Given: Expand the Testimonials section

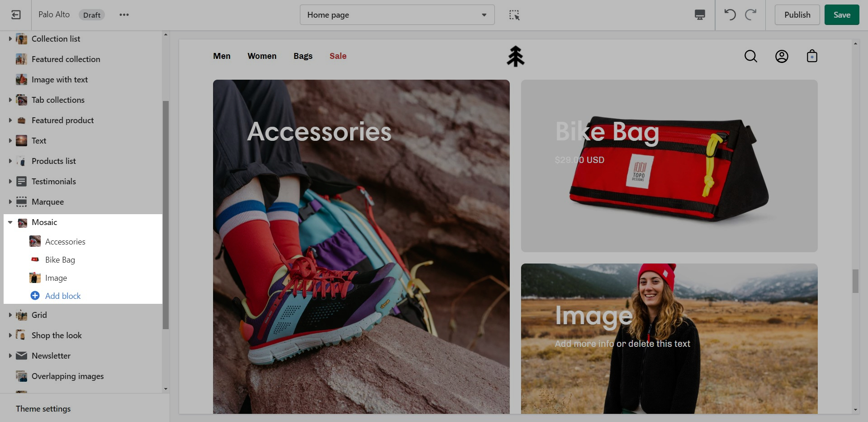Looking at the screenshot, I should [10, 182].
